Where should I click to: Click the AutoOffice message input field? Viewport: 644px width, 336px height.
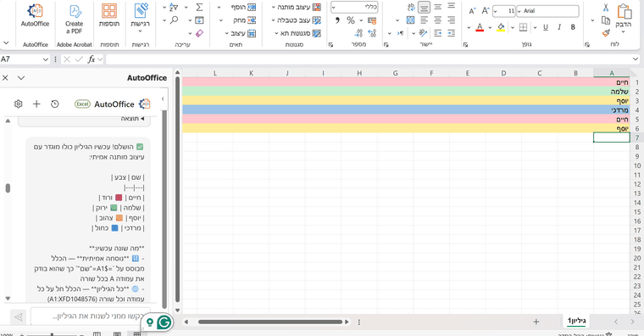91,316
